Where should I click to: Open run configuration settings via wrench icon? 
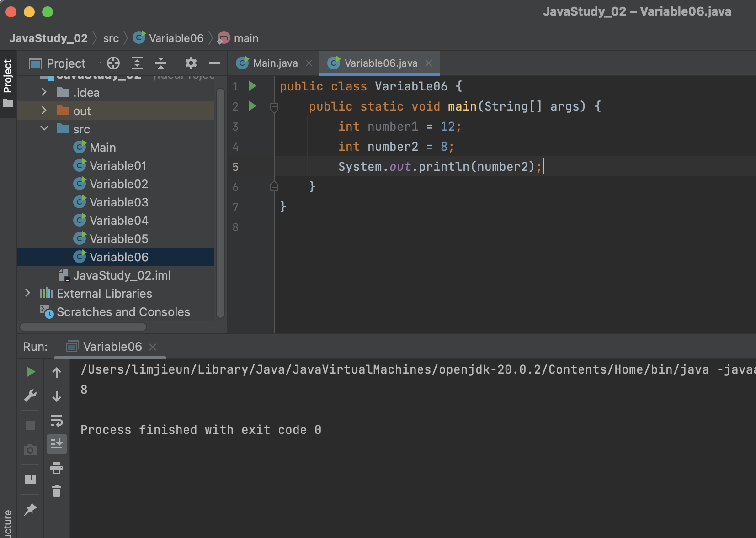[x=30, y=395]
